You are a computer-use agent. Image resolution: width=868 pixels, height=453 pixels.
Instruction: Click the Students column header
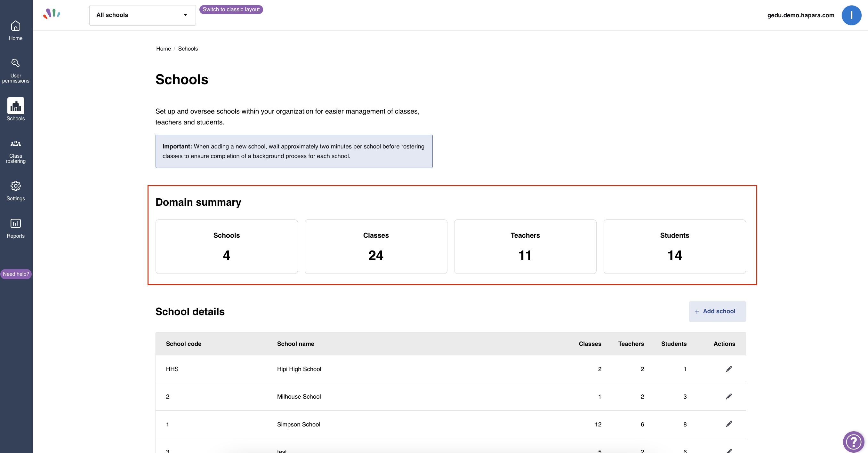674,344
